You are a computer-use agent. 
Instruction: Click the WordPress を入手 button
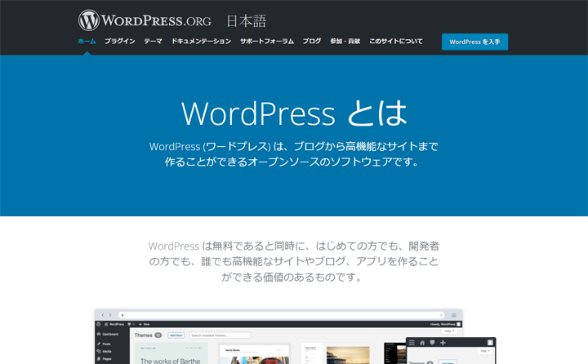[x=474, y=42]
